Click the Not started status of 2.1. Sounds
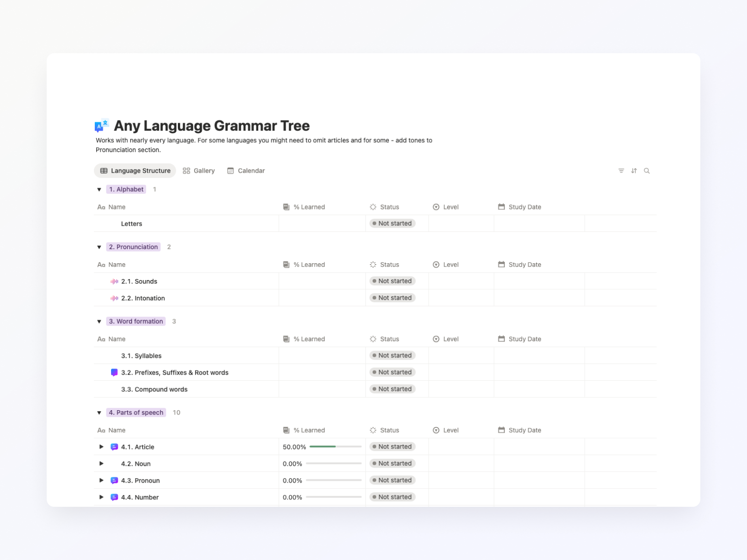This screenshot has height=560, width=747. pos(393,281)
